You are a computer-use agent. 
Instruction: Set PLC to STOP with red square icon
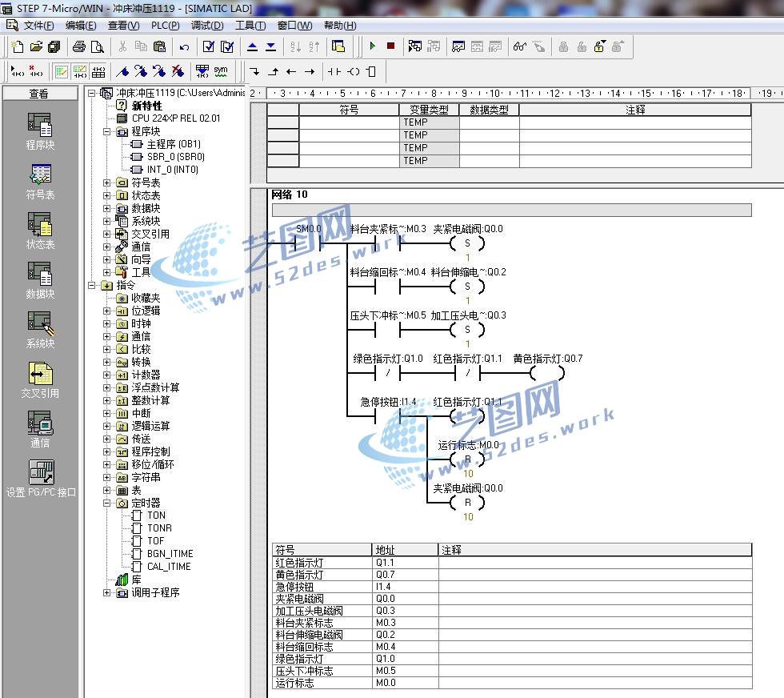[390, 46]
